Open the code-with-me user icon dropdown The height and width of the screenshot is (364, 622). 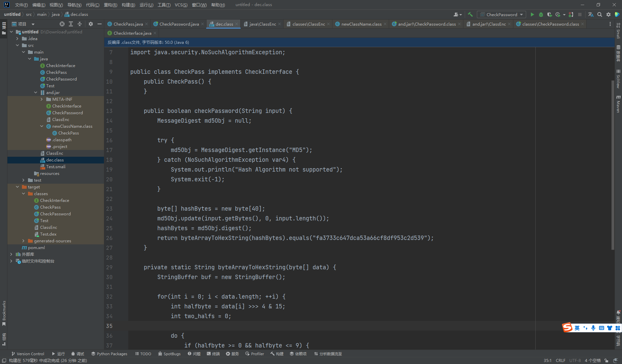(458, 14)
